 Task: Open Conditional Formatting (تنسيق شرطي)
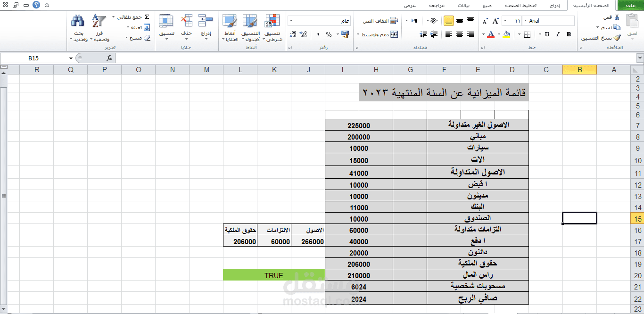point(273,28)
